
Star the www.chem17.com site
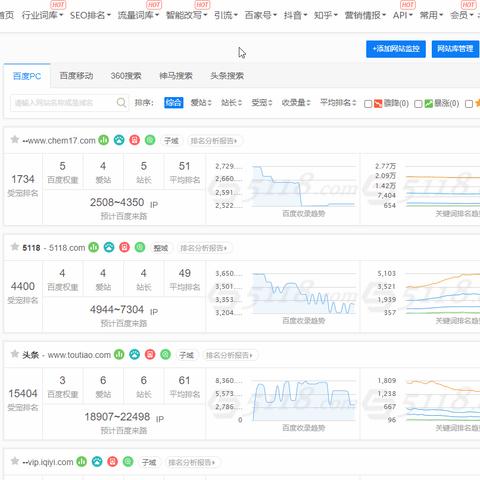click(15, 139)
